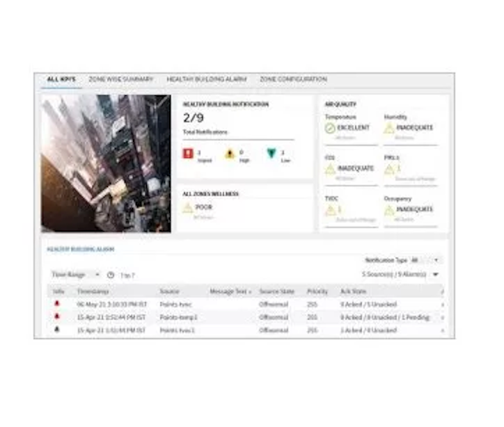Click the red alarm bell in the 06-May-21 row
This screenshot has height=427, width=504.
pos(57,303)
